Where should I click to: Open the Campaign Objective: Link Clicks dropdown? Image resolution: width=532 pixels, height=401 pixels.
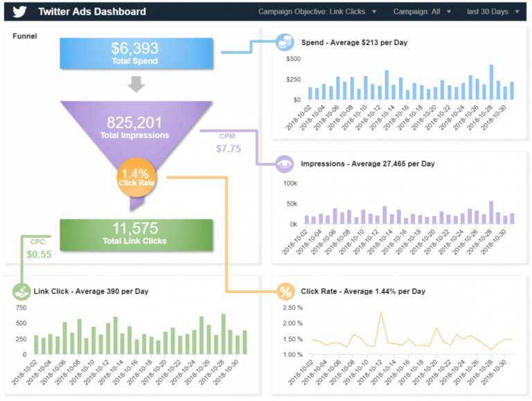click(317, 12)
